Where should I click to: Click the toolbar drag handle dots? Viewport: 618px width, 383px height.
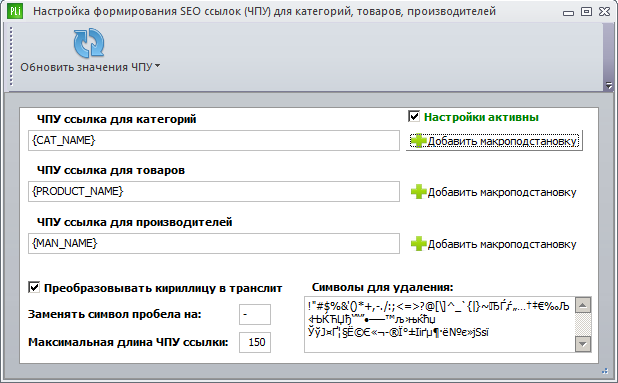[x=11, y=56]
